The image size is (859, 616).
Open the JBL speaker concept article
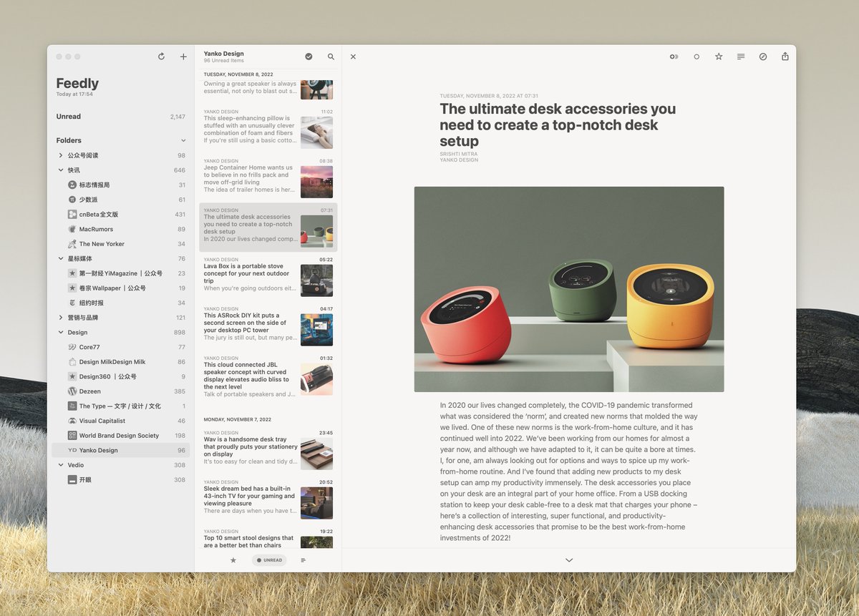click(268, 377)
